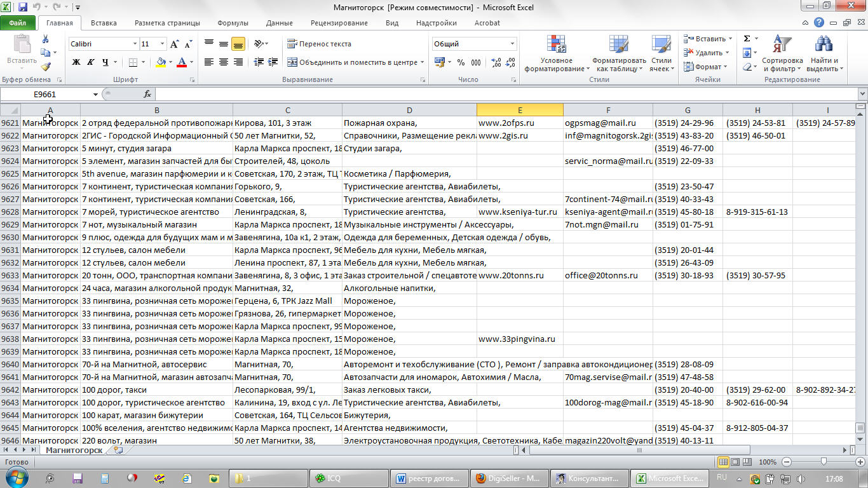Click the text orientation icon
The height and width of the screenshot is (488, 868).
(258, 44)
